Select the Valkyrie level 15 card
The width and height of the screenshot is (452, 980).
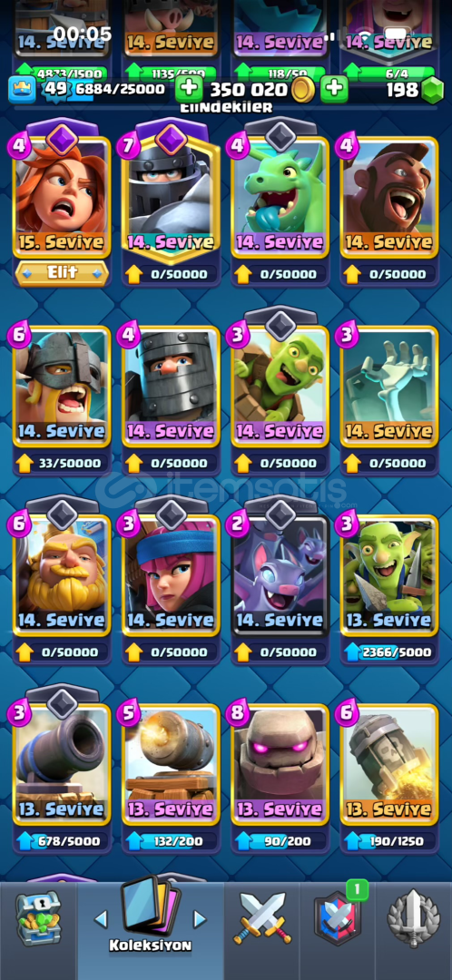(62, 197)
